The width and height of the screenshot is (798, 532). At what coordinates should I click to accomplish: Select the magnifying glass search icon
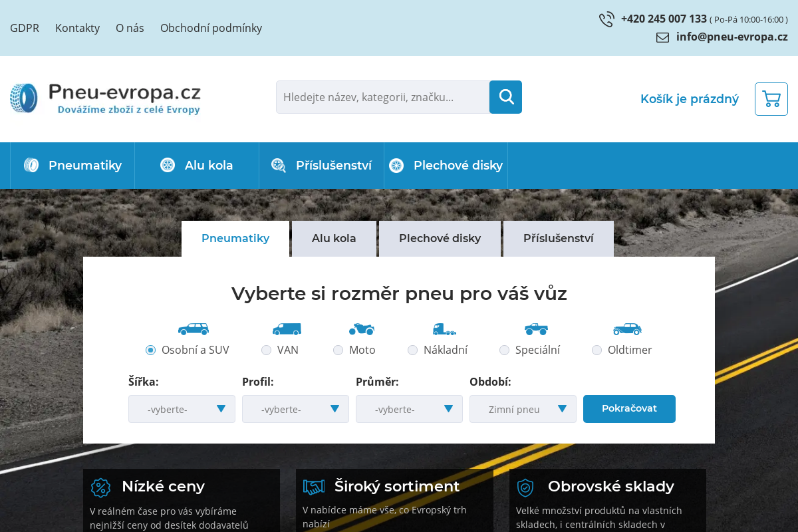point(505,96)
